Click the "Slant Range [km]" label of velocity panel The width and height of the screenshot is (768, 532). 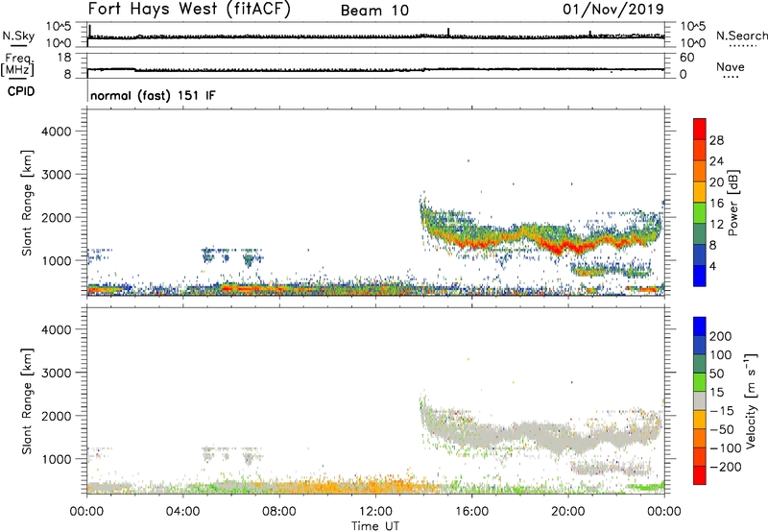[x=27, y=401]
